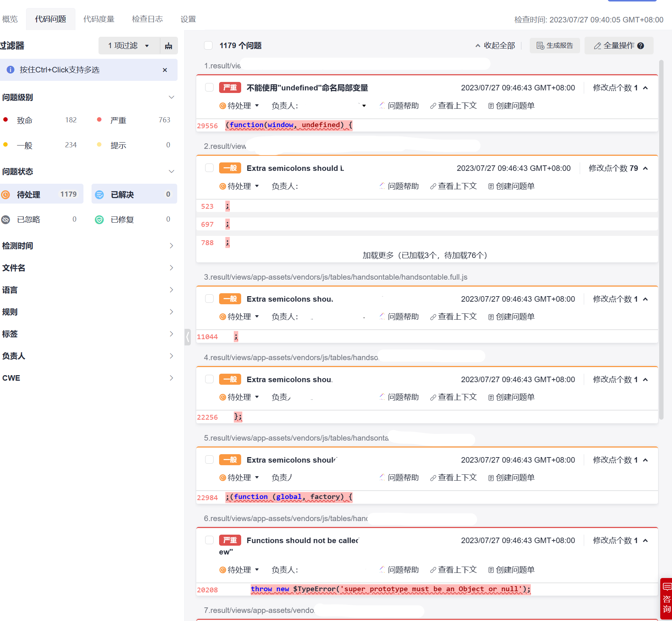
Task: Expand the 检测时间 filter
Action: point(171,246)
